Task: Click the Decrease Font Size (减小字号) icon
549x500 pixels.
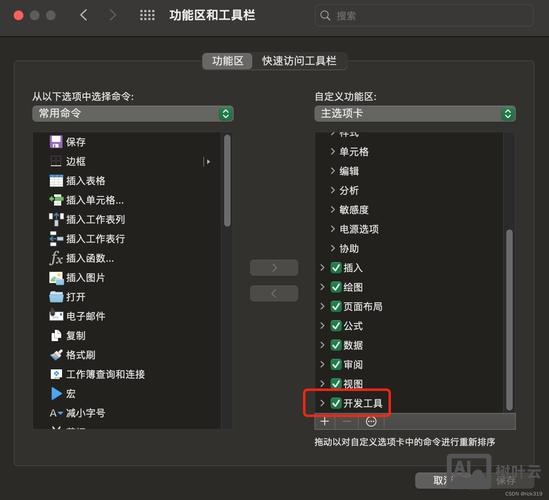Action: click(x=56, y=413)
